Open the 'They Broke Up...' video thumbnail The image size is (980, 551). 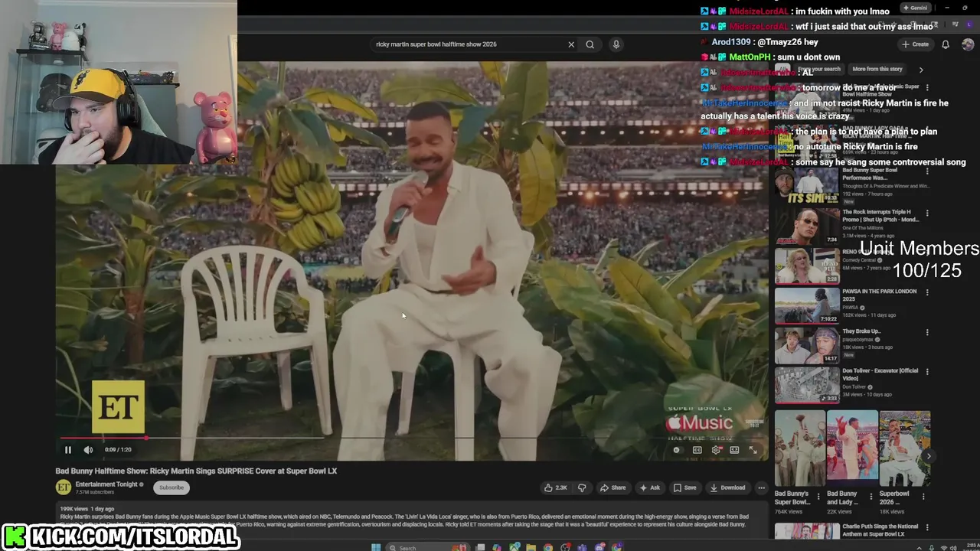tap(807, 345)
